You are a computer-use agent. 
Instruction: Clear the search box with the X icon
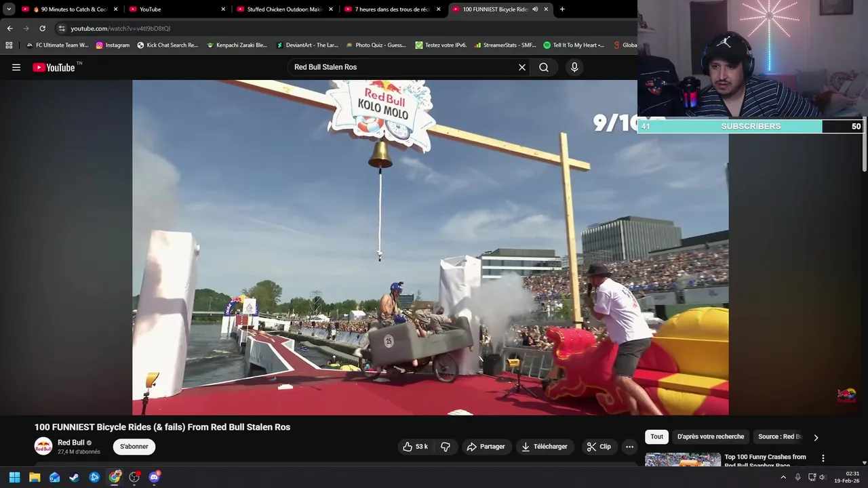pyautogui.click(x=522, y=67)
